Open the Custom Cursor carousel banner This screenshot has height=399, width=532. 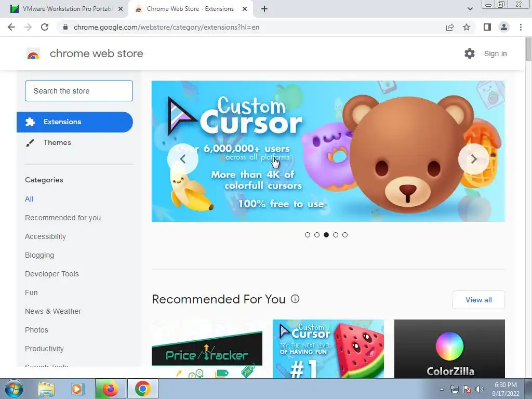pyautogui.click(x=328, y=151)
